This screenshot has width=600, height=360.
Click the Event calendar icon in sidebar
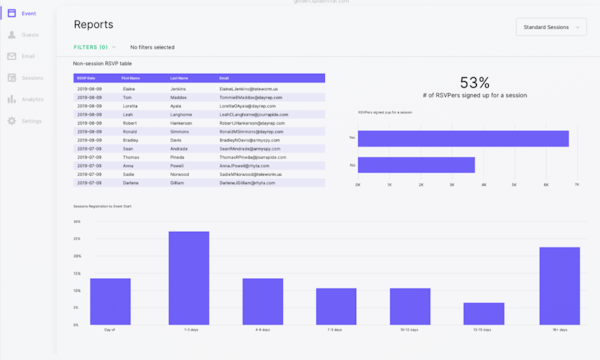[x=12, y=13]
